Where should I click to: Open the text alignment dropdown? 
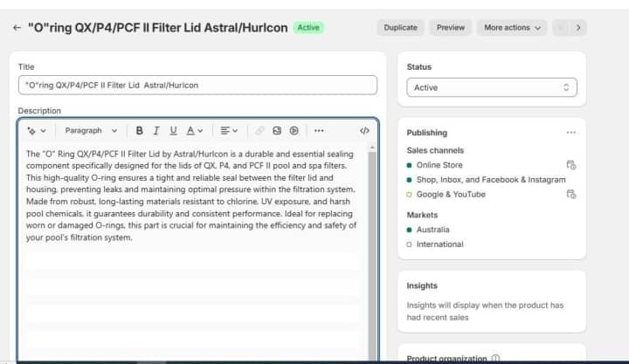tap(229, 131)
